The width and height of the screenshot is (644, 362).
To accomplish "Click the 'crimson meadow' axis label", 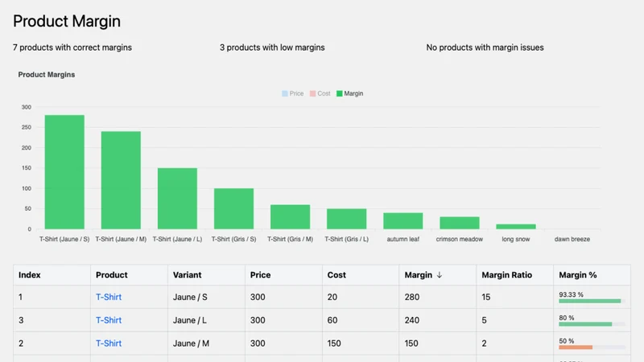I will coord(460,239).
